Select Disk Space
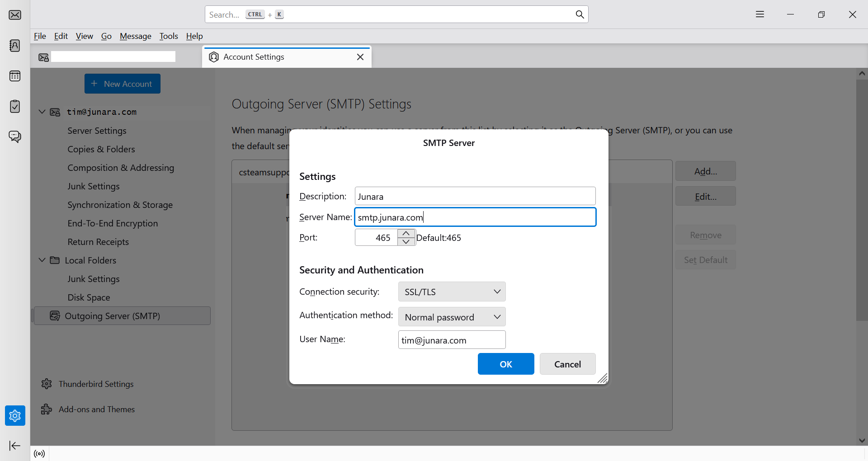 pyautogui.click(x=89, y=297)
